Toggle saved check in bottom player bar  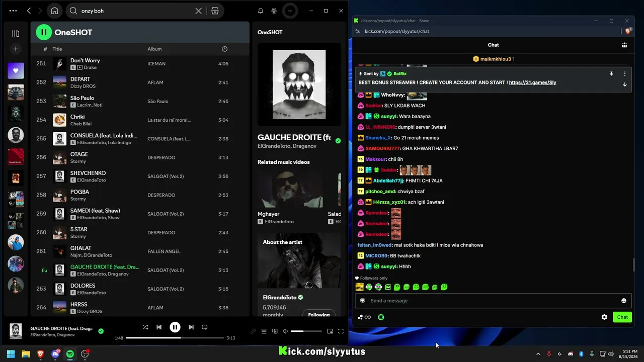(101, 331)
